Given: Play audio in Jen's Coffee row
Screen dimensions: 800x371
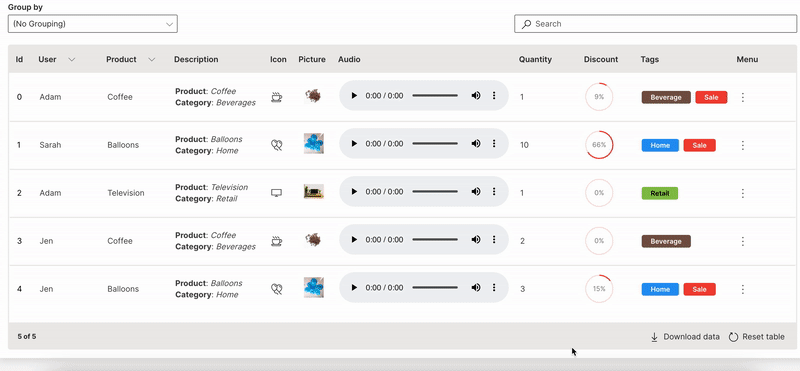Looking at the screenshot, I should point(354,240).
